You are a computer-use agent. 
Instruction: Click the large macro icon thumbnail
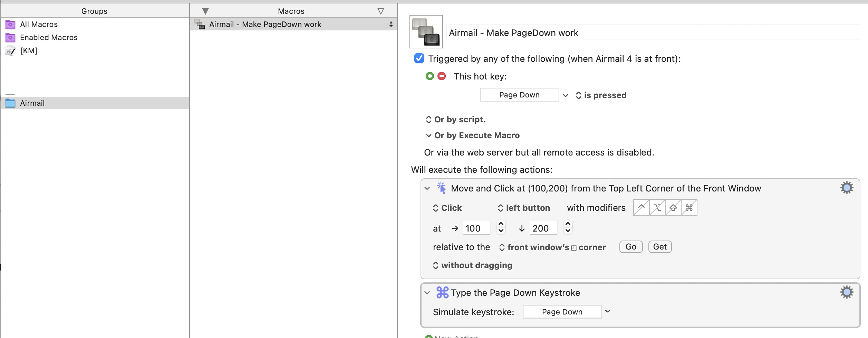pos(426,32)
